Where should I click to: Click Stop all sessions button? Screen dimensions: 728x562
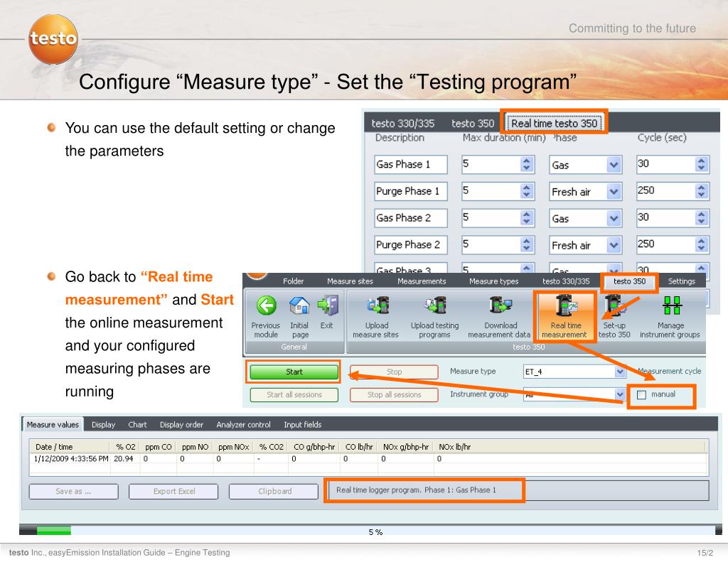coord(394,394)
